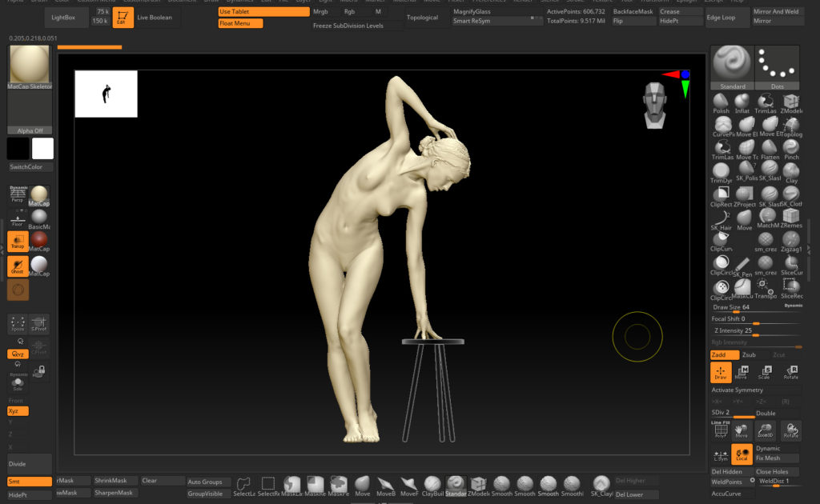The image size is (820, 504).
Task: Select the SliceRect brush
Action: pyautogui.click(x=791, y=286)
